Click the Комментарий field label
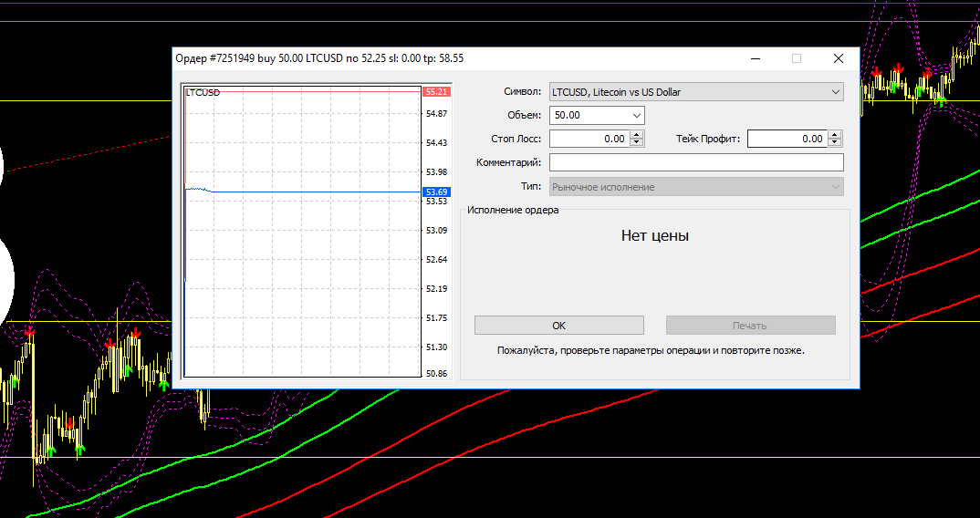The width and height of the screenshot is (980, 518). (509, 162)
